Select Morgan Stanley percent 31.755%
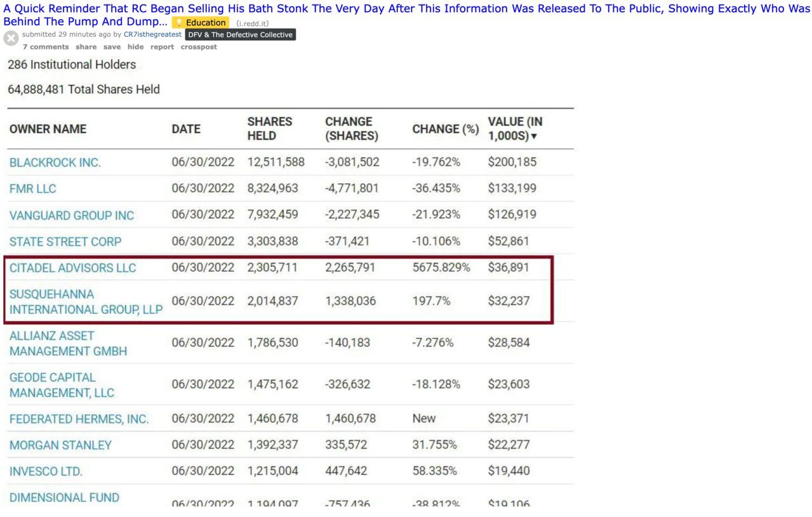This screenshot has width=812, height=517. click(434, 445)
